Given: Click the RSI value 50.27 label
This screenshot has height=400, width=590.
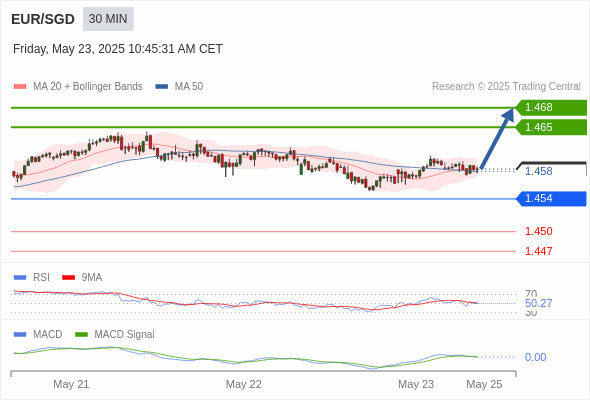Looking at the screenshot, I should pos(539,303).
